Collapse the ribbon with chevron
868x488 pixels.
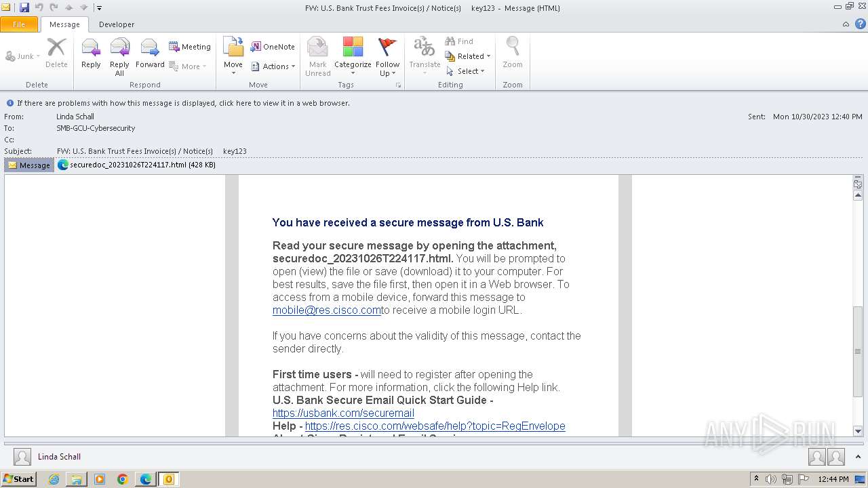846,24
